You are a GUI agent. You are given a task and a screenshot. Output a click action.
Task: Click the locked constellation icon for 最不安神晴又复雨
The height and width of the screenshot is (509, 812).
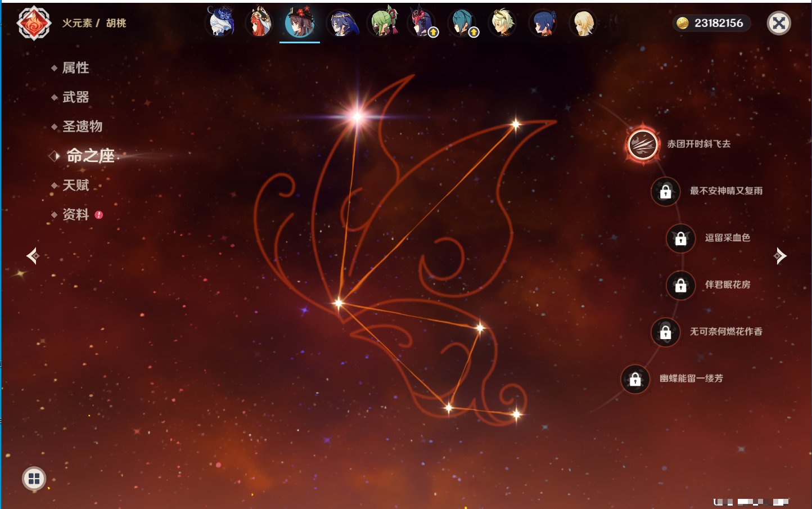665,191
